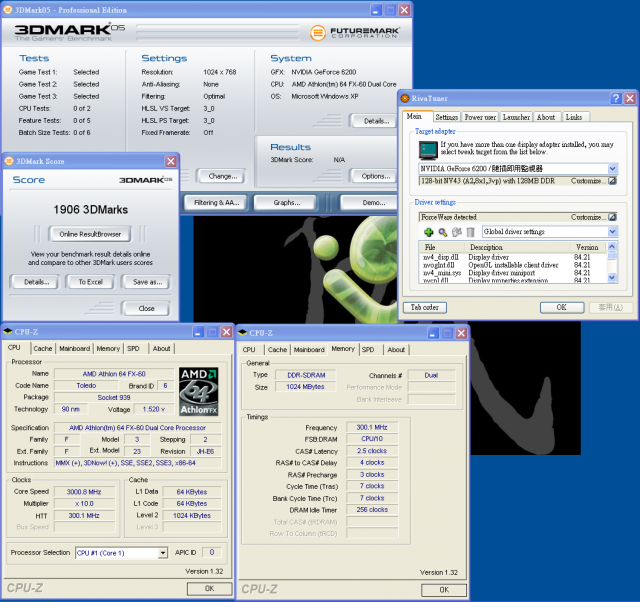Expand the target adapter dropdown in RivaTuner
The height and width of the screenshot is (602, 640).
pos(612,169)
